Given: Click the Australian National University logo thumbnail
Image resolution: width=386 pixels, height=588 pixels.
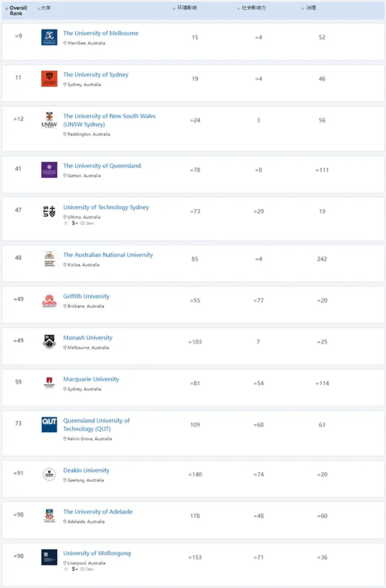Looking at the screenshot, I should 49,259.
